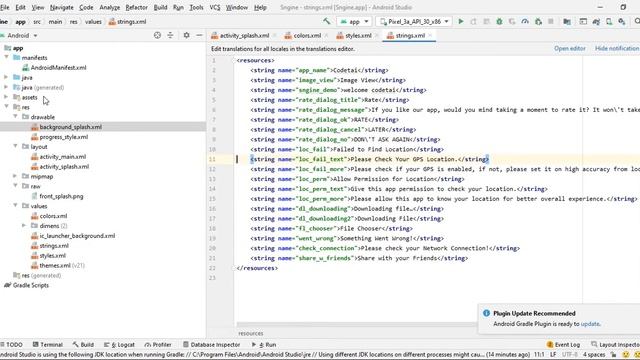Viewport: 640px width, 360px height.
Task: Open the Device File Explorer toolbar icon
Action: (583, 21)
